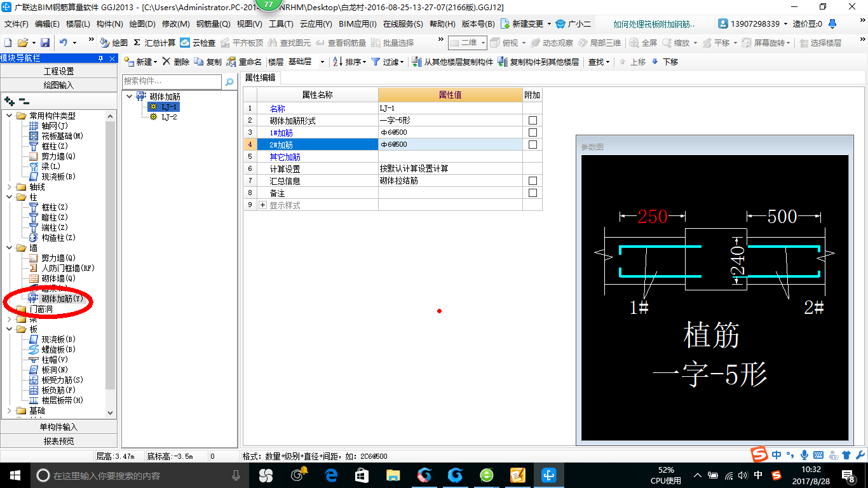Screen dimensions: 868x488
Task: Click 复制构件到其他楼层
Action: 538,62
